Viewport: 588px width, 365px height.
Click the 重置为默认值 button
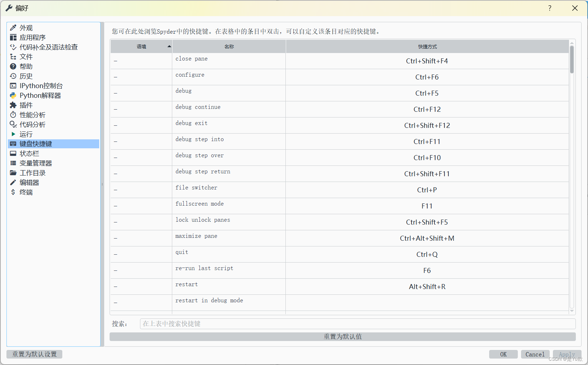[343, 337]
